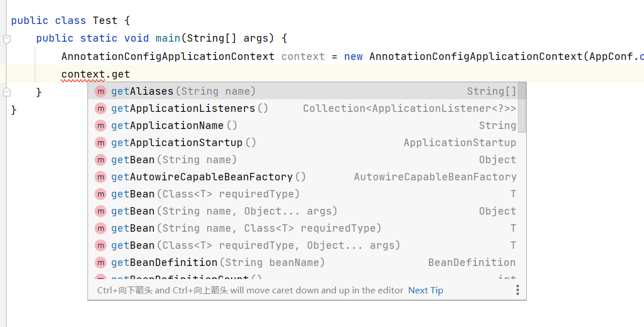Click the method icon beside getBeanDefinition
Viewport: 644px width, 327px height.
point(101,263)
